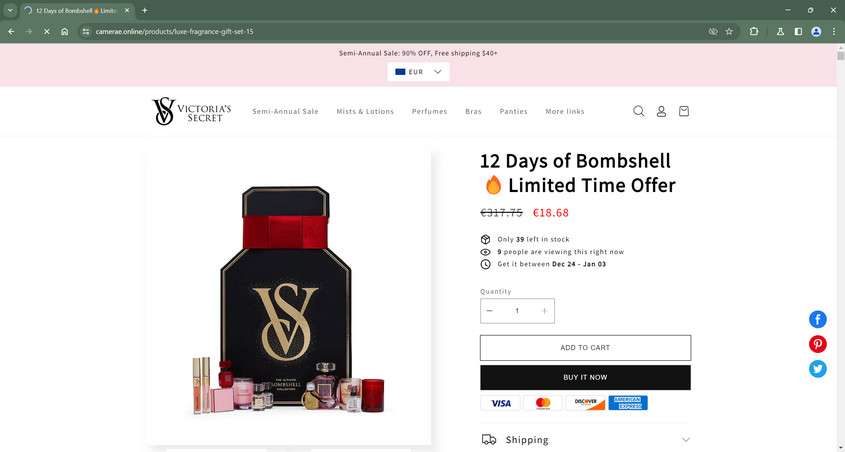Screen dimensions: 845x452
Task: Open the More links menu
Action: point(565,112)
